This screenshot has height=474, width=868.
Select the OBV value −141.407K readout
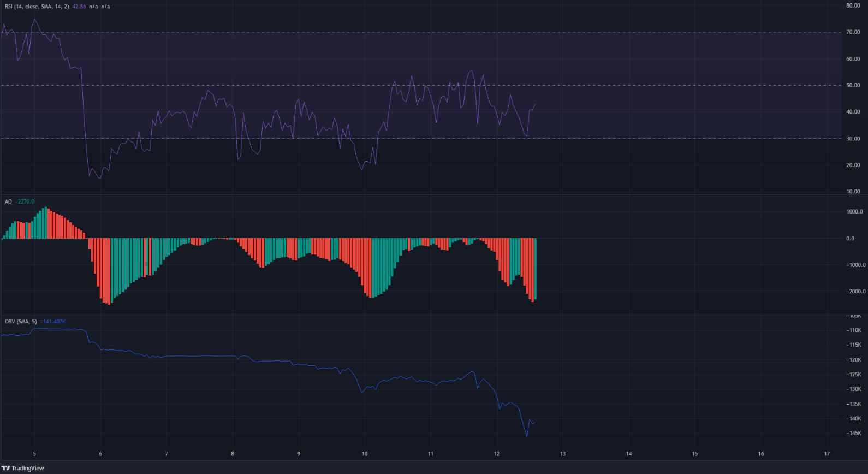(x=53, y=322)
